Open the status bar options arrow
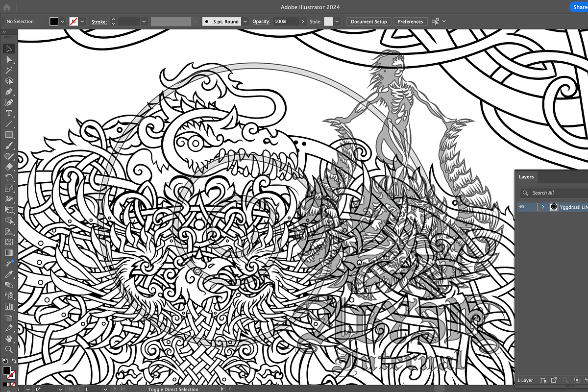Image resolution: width=588 pixels, height=392 pixels. pyautogui.click(x=223, y=389)
